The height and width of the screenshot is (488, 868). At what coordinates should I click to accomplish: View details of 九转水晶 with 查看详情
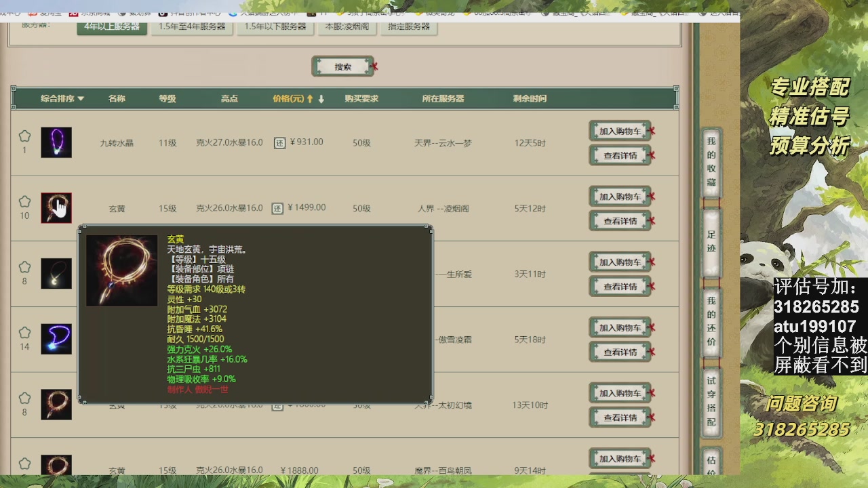pyautogui.click(x=620, y=156)
